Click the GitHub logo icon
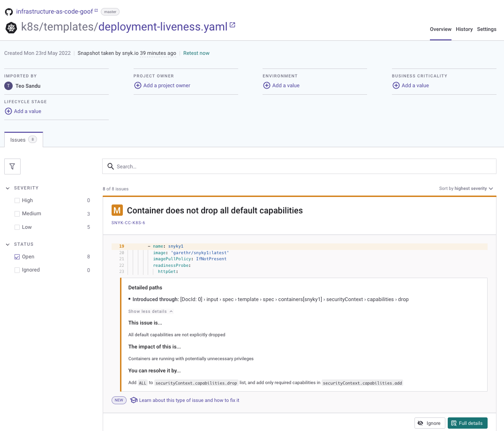The image size is (504, 431). pos(8,11)
